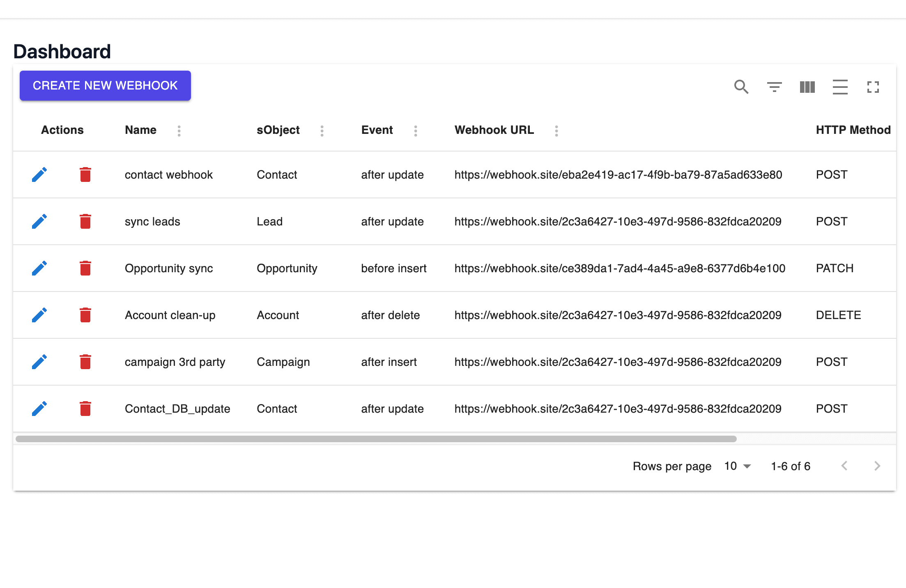Open Name column actions menu
This screenshot has width=906, height=588.
click(179, 131)
